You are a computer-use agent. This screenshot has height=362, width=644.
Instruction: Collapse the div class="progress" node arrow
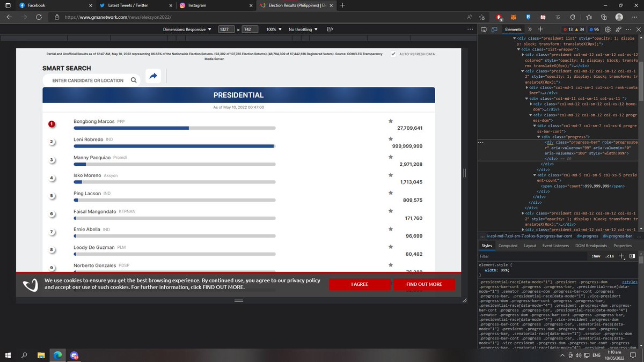coord(538,137)
